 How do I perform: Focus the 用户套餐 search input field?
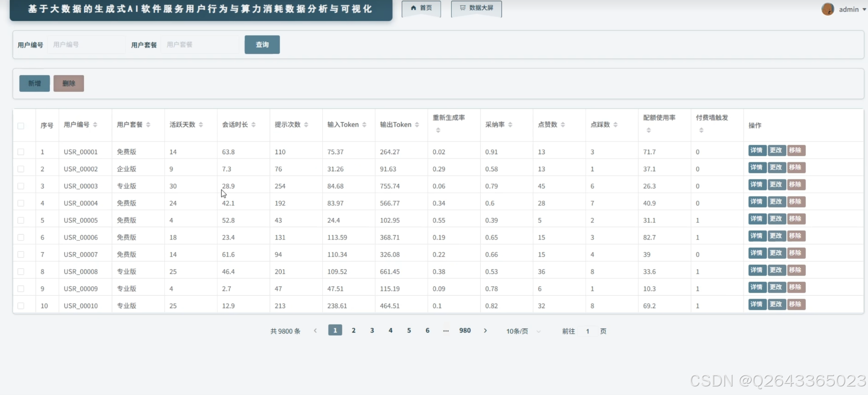click(x=200, y=44)
